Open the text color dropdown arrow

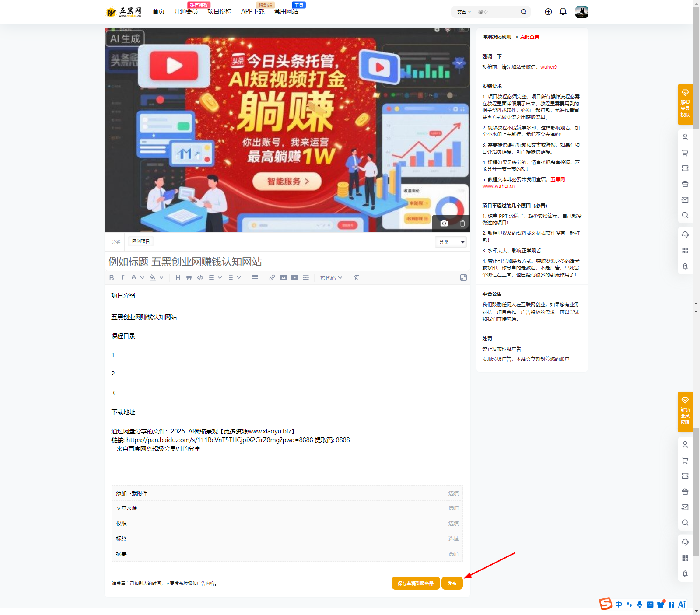(x=143, y=278)
